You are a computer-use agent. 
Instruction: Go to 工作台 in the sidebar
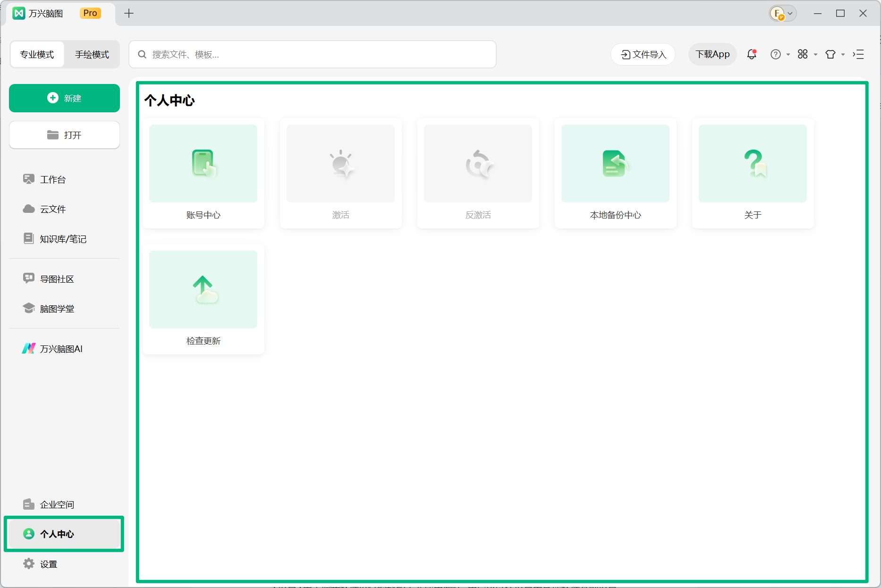pos(64,179)
